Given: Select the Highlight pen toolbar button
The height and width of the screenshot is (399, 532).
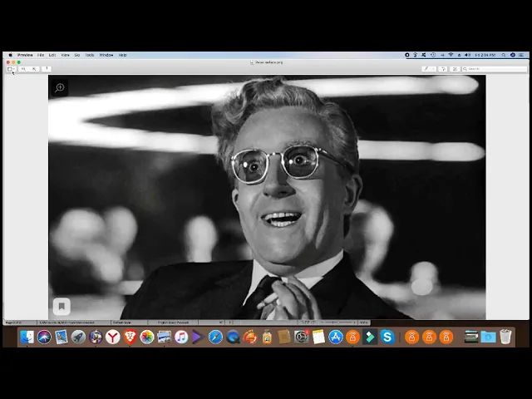Looking at the screenshot, I should [426, 69].
